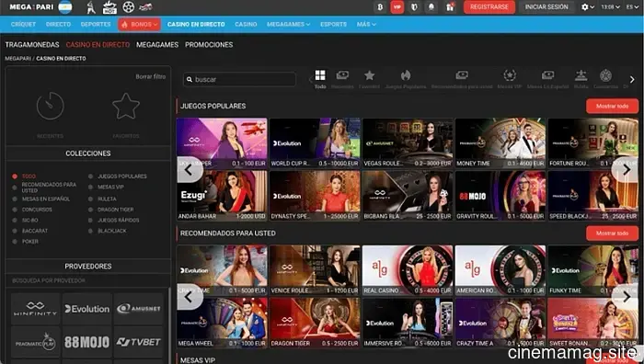Select the Dragon Tiger collection filter
The height and width of the screenshot is (364, 644).
111,210
